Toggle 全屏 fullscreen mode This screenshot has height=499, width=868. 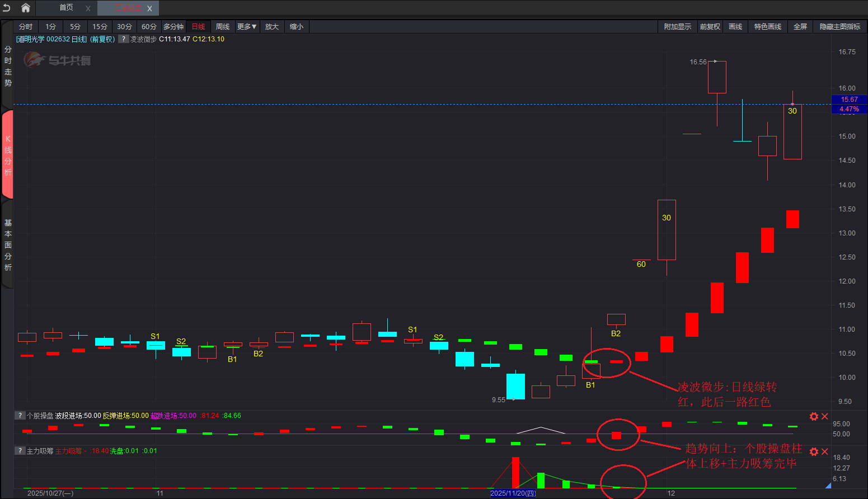tap(800, 27)
